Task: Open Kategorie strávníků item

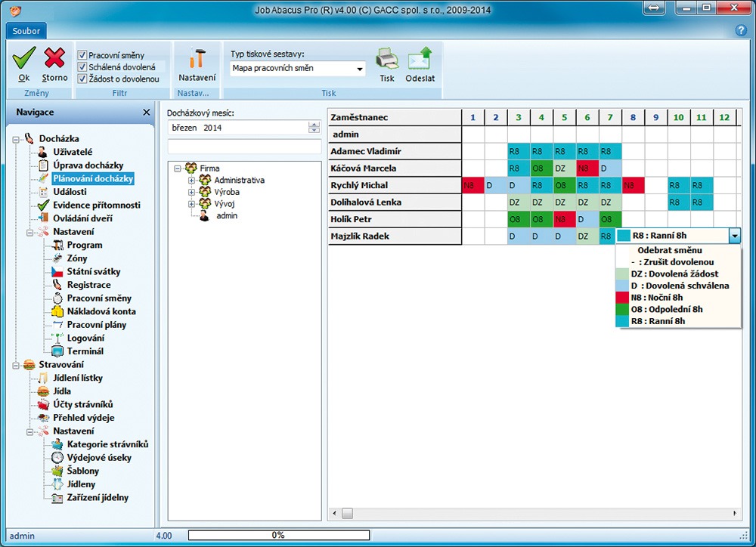Action: pos(107,444)
